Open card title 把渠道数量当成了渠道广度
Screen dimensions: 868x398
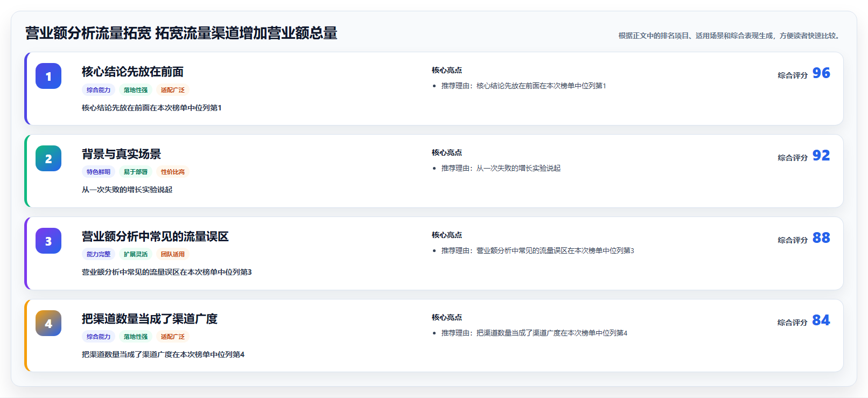150,319
